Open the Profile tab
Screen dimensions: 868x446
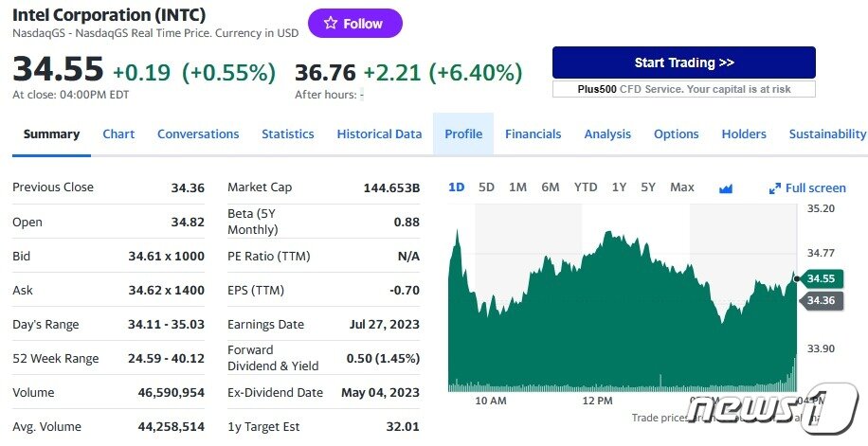click(463, 134)
